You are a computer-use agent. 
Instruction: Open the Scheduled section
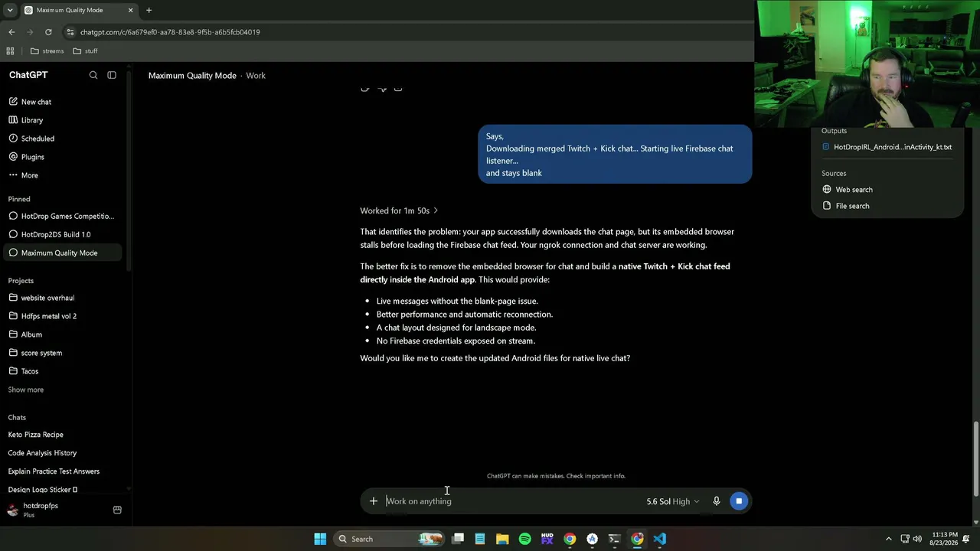tap(64, 139)
